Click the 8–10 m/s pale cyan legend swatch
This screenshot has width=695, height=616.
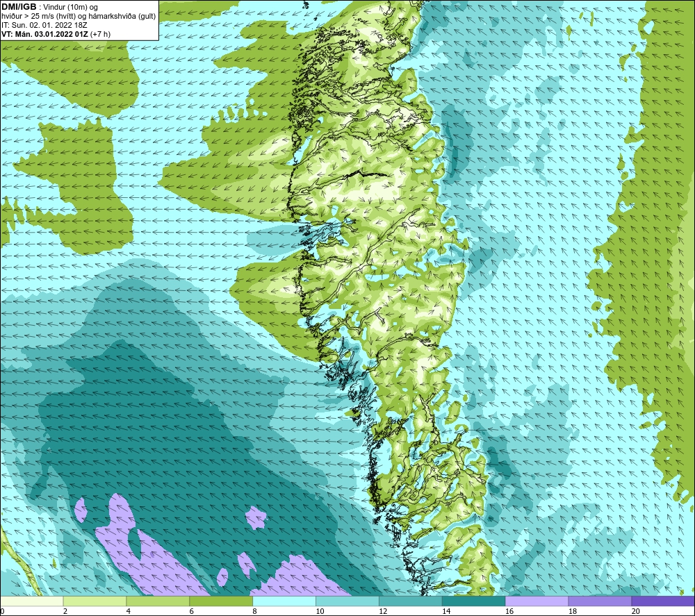click(x=284, y=601)
